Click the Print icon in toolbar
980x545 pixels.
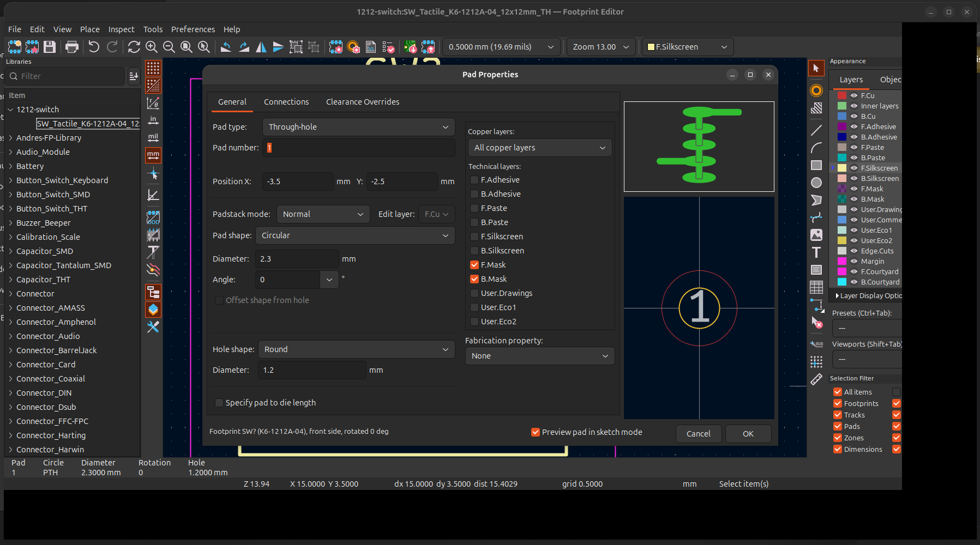coord(71,47)
